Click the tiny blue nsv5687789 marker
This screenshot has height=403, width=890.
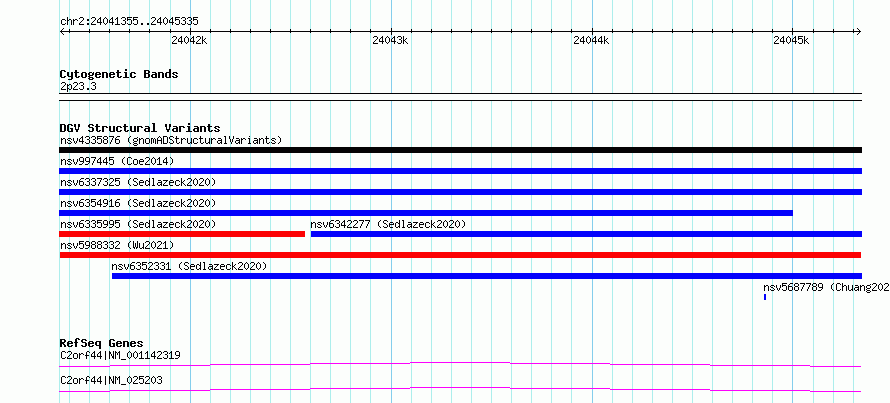(x=765, y=297)
